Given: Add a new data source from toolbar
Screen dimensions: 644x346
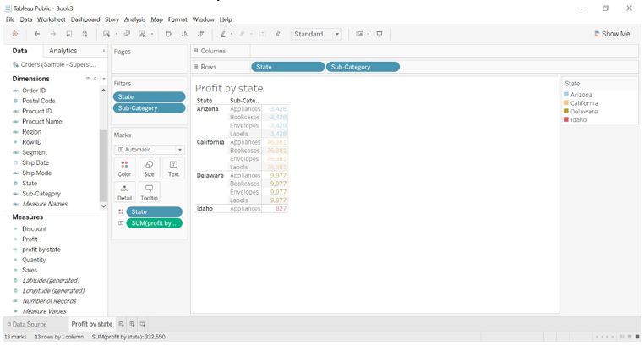Looking at the screenshot, I should click(85, 34).
